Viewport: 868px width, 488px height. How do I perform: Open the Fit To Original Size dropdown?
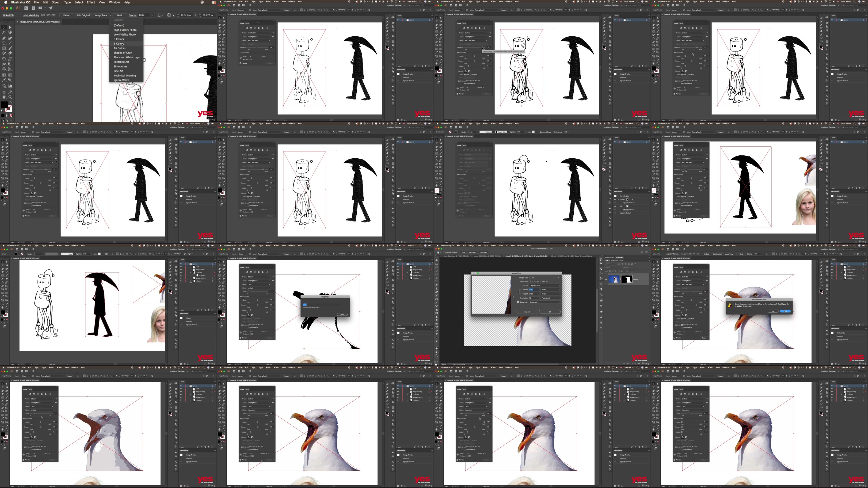[545, 285]
